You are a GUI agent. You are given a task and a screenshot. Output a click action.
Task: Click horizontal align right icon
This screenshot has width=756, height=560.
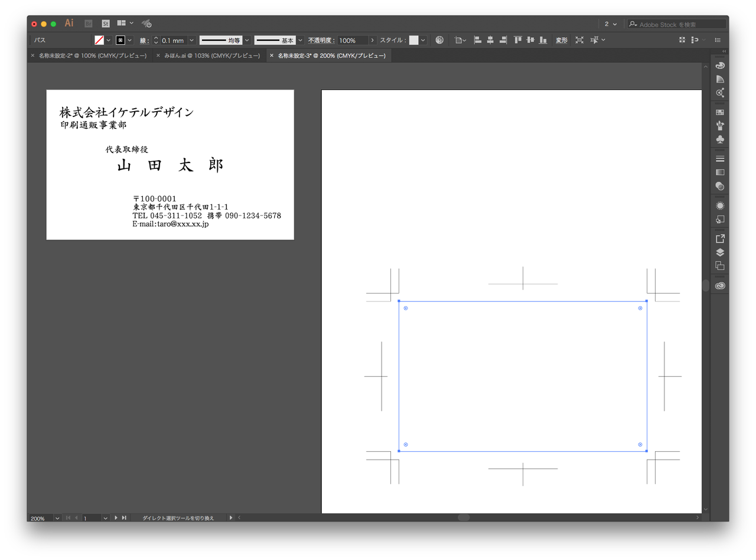503,40
